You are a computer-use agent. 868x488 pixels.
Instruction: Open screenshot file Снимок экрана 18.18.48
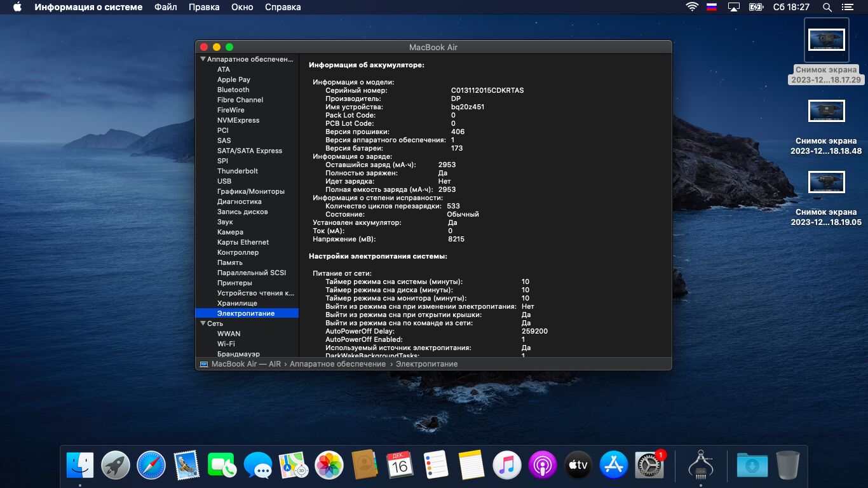point(826,111)
